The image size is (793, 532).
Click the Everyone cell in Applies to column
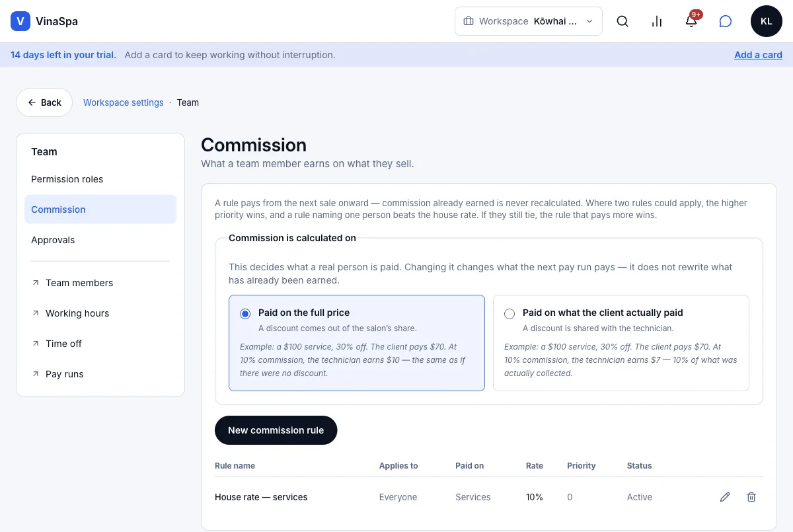click(398, 497)
